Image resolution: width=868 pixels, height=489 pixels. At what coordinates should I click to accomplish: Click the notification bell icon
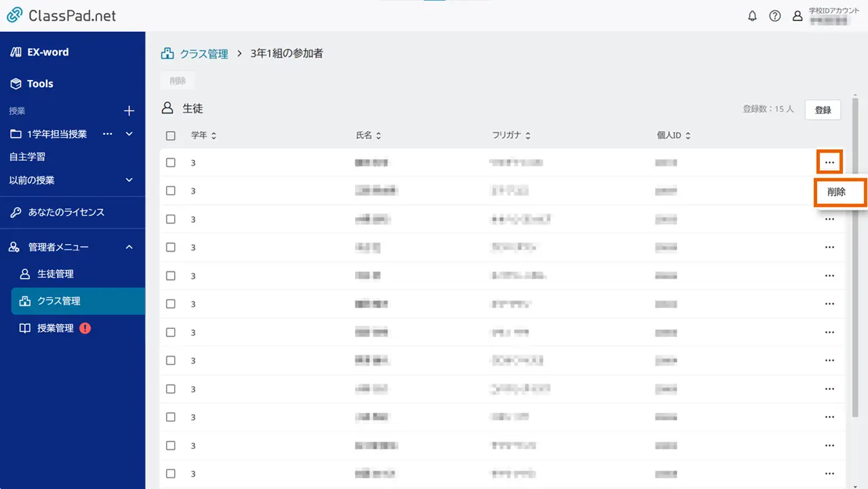tap(752, 16)
